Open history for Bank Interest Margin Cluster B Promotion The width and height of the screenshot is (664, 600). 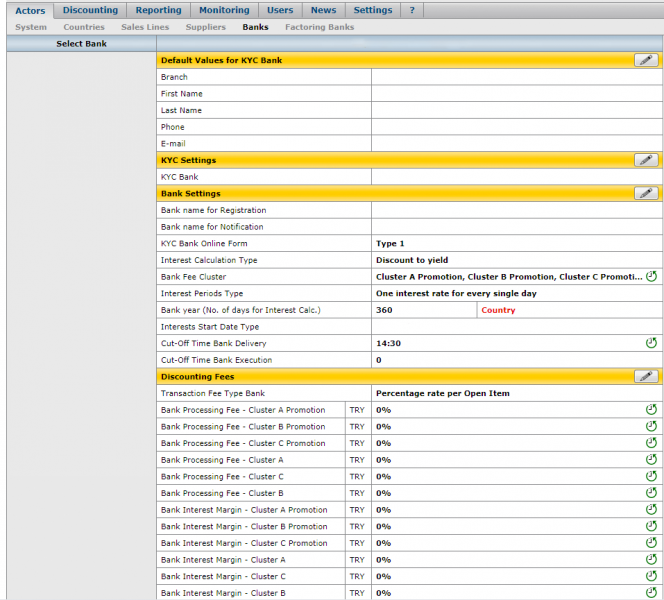(651, 526)
